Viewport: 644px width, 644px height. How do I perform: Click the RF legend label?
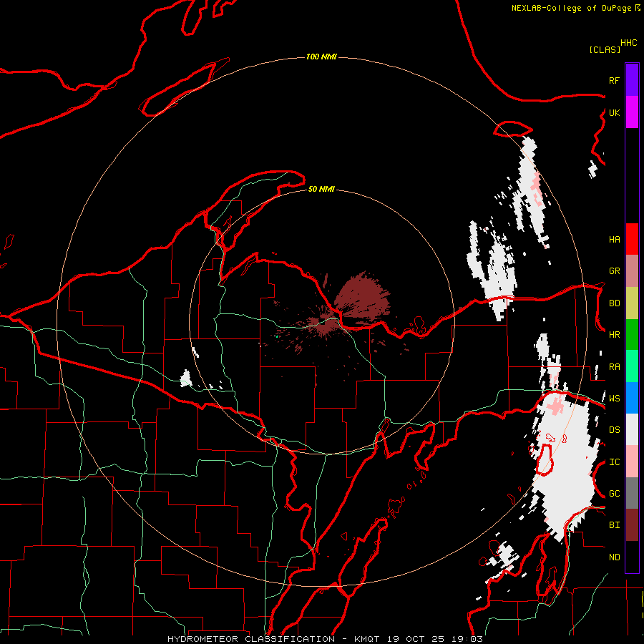[x=614, y=80]
